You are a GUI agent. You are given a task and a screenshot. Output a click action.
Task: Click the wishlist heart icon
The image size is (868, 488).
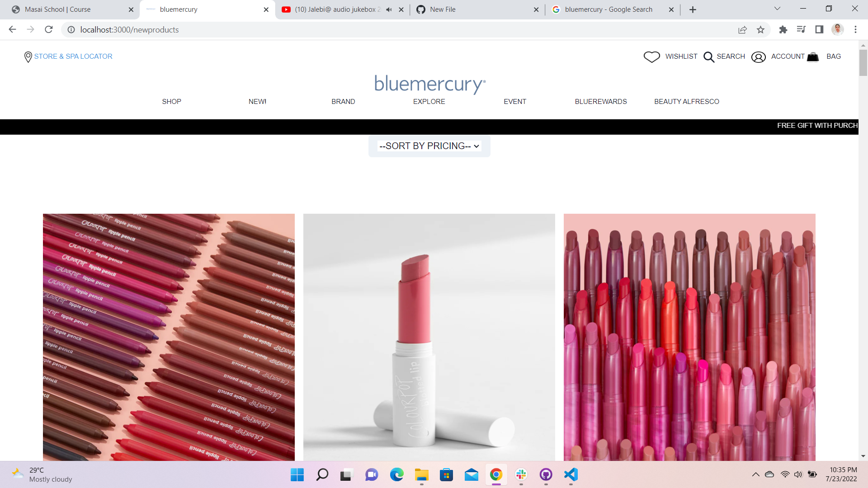(651, 57)
